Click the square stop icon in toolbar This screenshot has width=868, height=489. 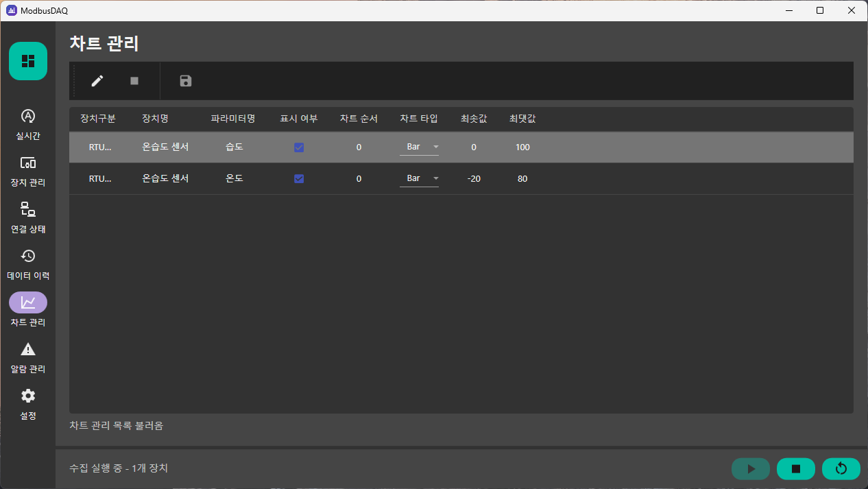[x=134, y=81]
